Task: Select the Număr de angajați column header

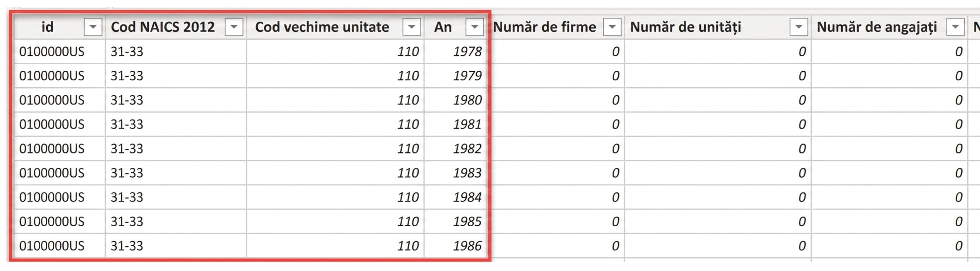Action: point(877,27)
